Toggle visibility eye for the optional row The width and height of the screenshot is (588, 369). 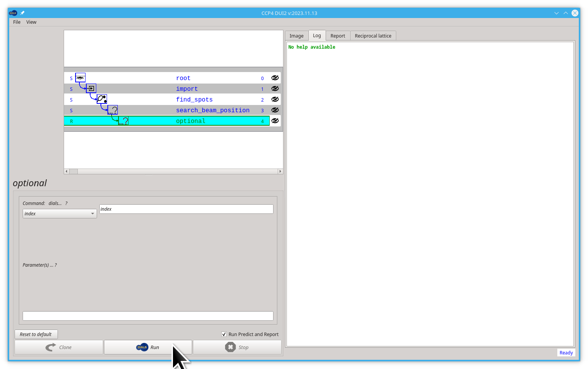(275, 121)
